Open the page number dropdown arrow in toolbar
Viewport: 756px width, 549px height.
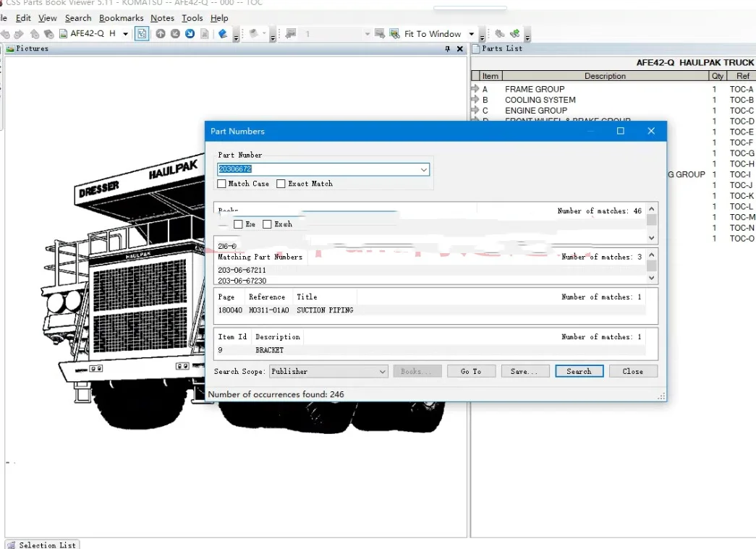tap(368, 34)
